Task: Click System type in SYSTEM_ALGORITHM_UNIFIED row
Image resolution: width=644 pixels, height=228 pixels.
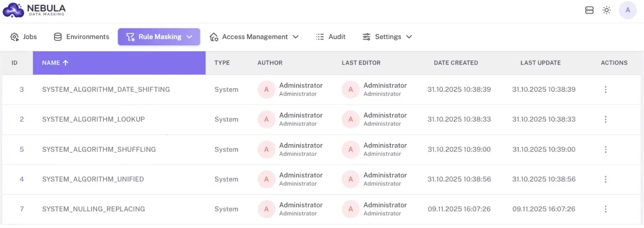Action: coord(226,179)
